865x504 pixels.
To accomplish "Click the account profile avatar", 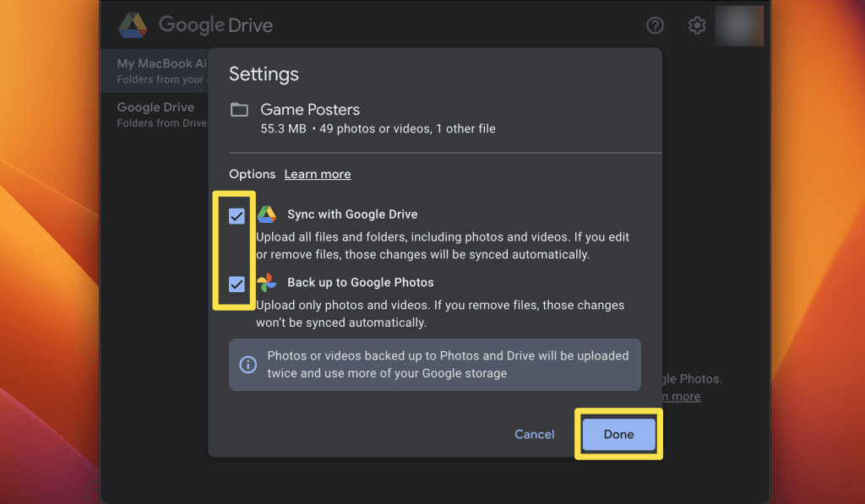I will coord(739,26).
